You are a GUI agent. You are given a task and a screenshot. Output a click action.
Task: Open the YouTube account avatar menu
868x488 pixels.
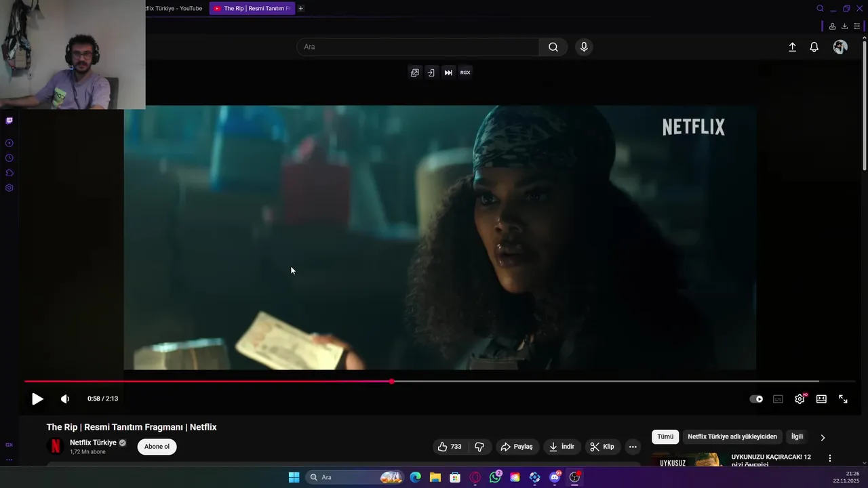(x=840, y=47)
